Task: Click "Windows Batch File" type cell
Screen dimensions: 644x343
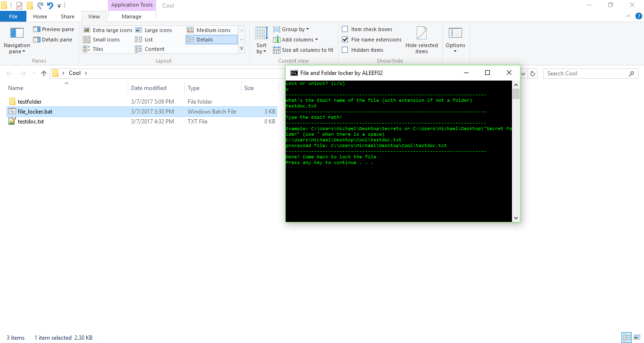Action: 212,112
